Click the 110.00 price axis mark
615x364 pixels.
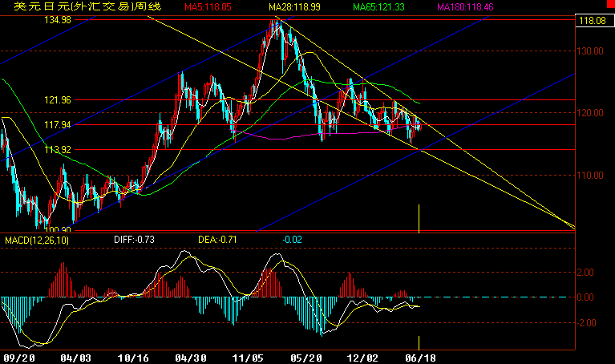pos(592,175)
